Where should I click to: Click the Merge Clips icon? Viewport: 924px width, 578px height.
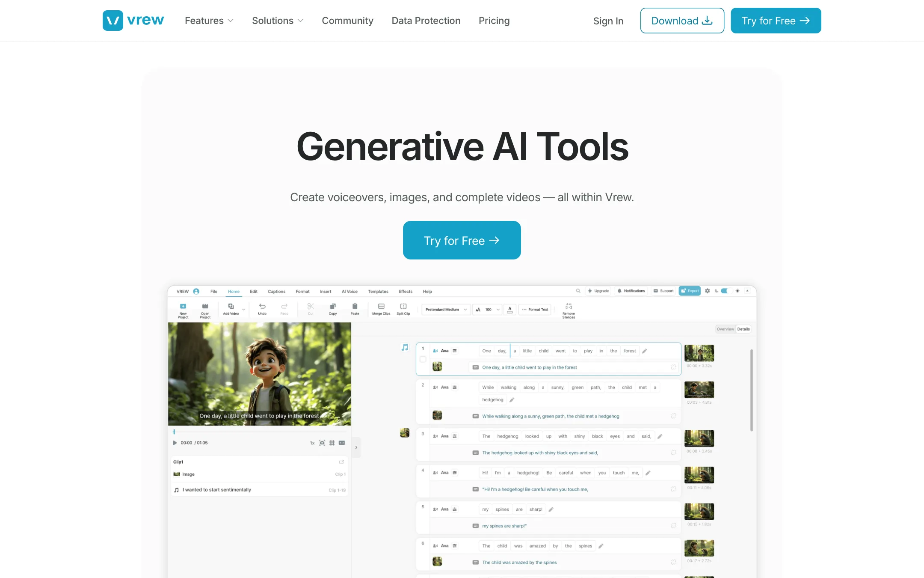pos(381,306)
